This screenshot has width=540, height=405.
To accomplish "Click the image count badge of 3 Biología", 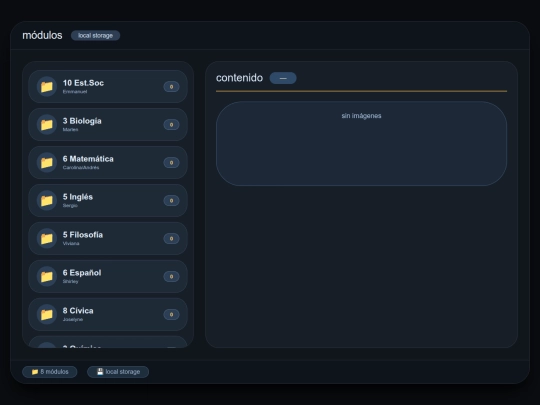I will pos(171,125).
